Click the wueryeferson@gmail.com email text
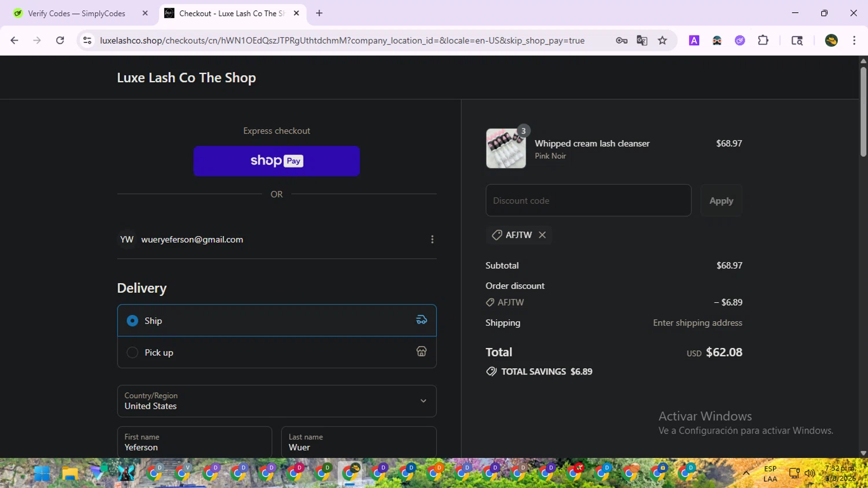 [192, 240]
